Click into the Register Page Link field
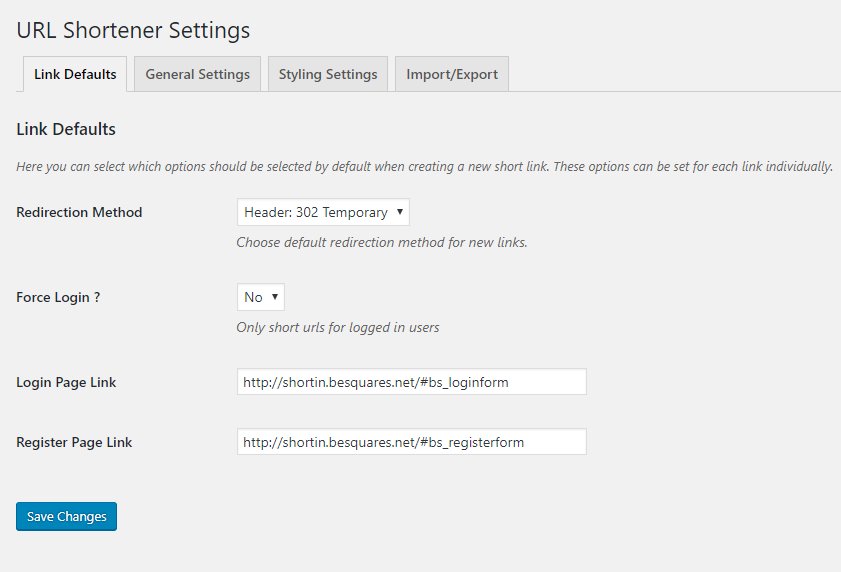The image size is (841, 572). point(411,442)
